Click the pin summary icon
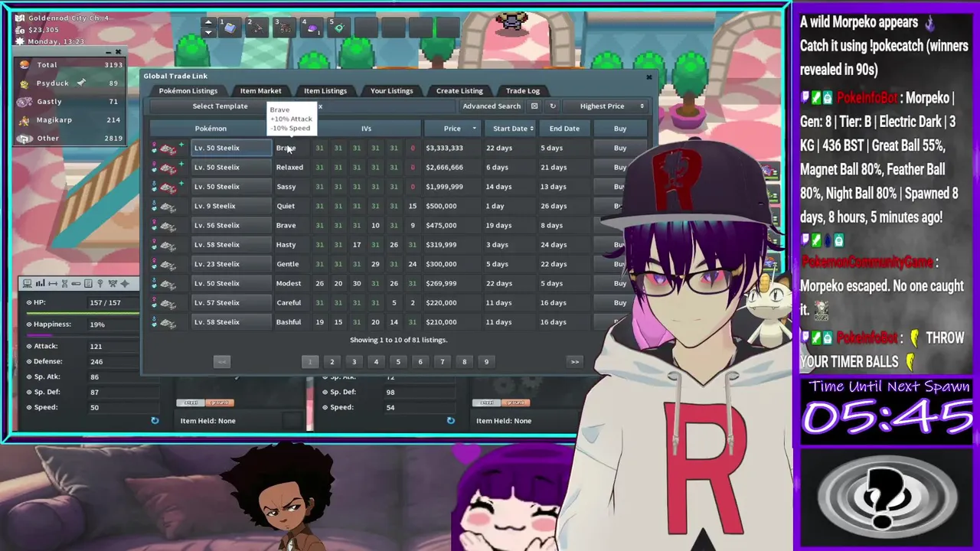Image resolution: width=980 pixels, height=551 pixels. point(100,284)
